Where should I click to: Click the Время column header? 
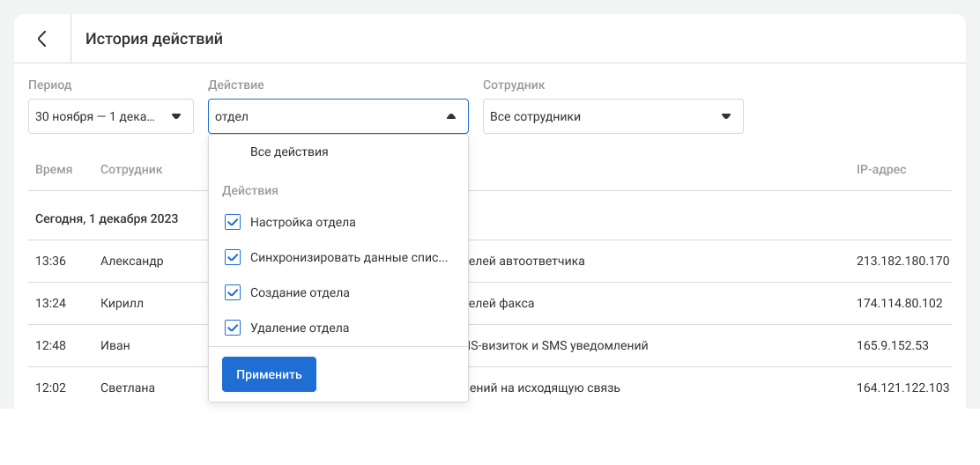(54, 169)
